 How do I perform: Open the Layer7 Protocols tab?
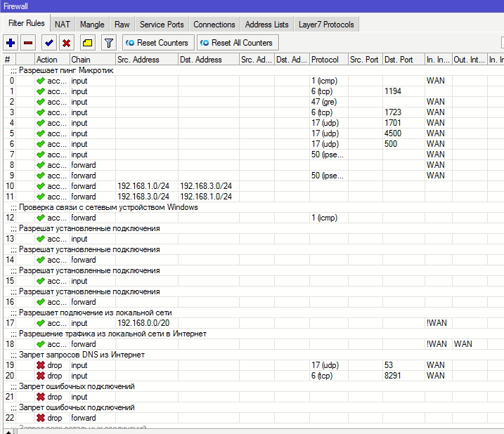[326, 25]
